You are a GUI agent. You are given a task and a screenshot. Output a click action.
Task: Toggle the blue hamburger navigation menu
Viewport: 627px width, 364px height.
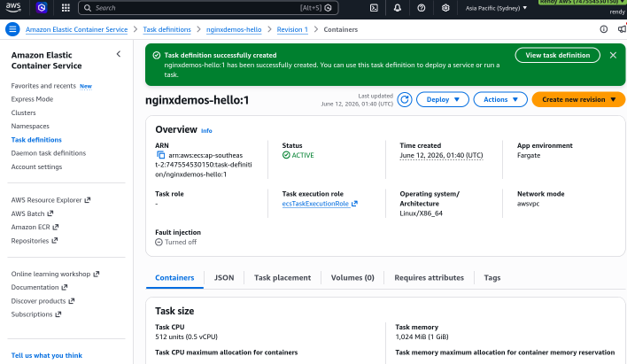click(12, 29)
